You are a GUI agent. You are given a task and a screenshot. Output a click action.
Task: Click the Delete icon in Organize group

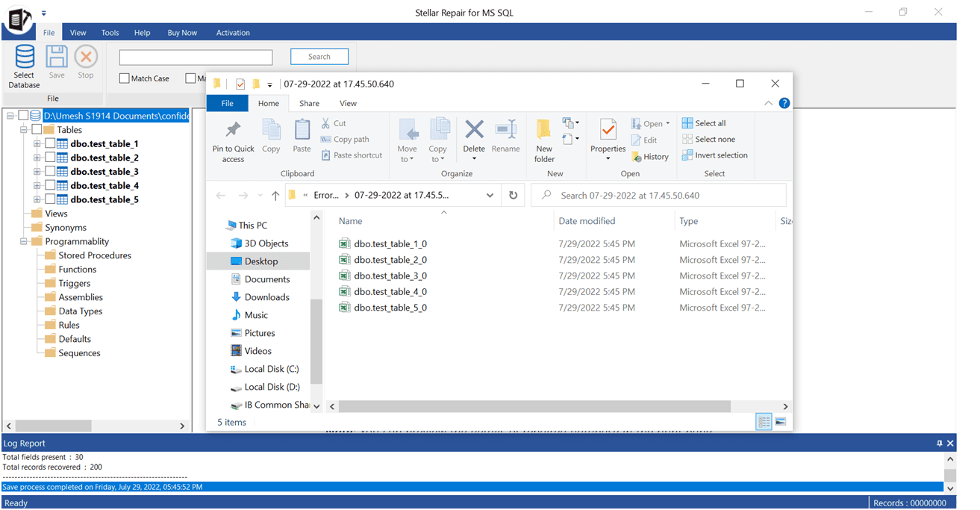pos(474,130)
